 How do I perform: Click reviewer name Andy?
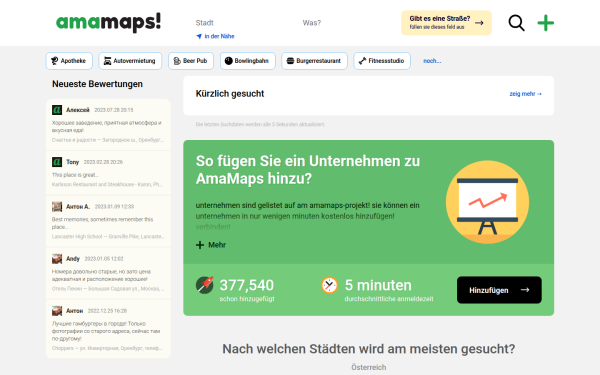click(73, 259)
